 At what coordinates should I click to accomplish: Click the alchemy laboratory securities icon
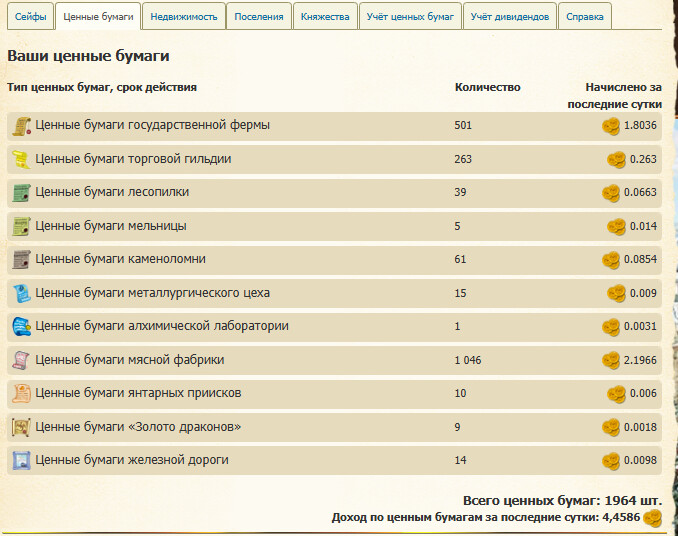tap(21, 327)
